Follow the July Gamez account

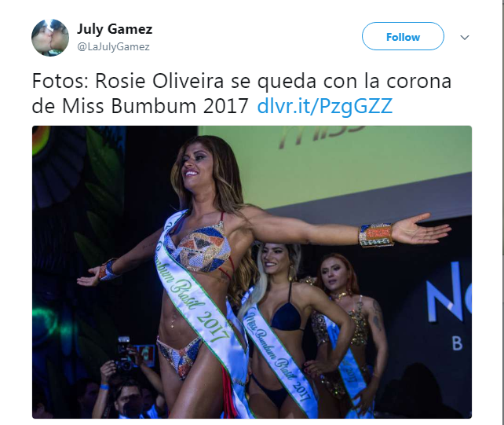[403, 36]
